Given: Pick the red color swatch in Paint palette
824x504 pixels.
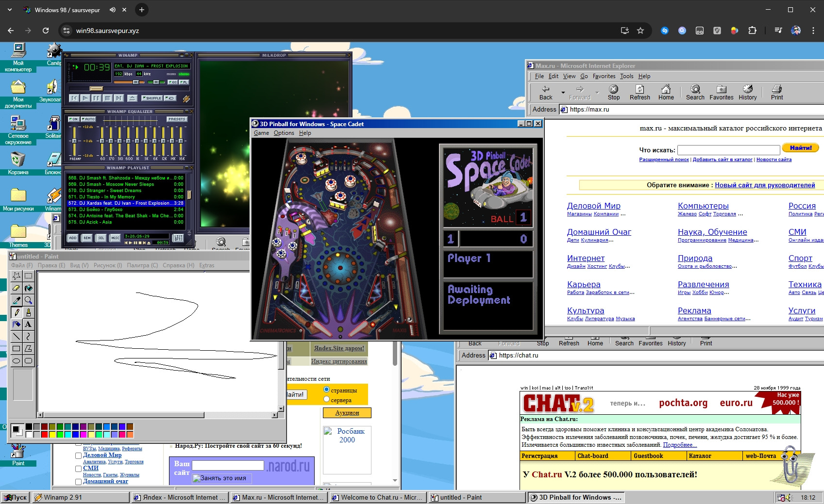Looking at the screenshot, I should (x=45, y=434).
